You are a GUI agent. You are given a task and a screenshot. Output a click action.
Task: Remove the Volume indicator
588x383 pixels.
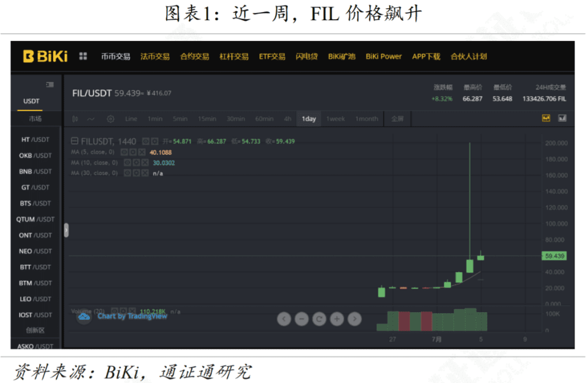click(x=132, y=311)
